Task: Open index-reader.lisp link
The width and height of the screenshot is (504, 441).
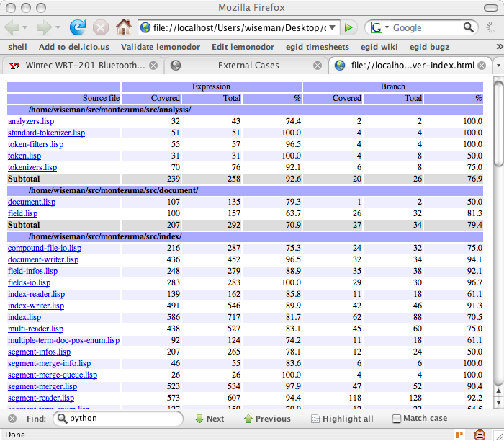Action: pyautogui.click(x=36, y=294)
